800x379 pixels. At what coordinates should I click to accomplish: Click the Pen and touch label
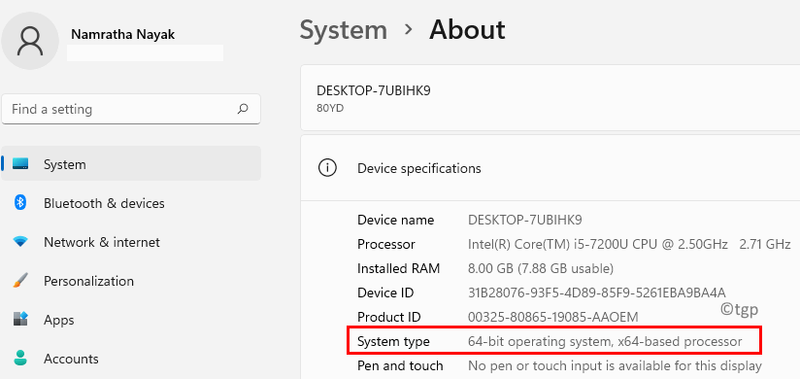(400, 366)
